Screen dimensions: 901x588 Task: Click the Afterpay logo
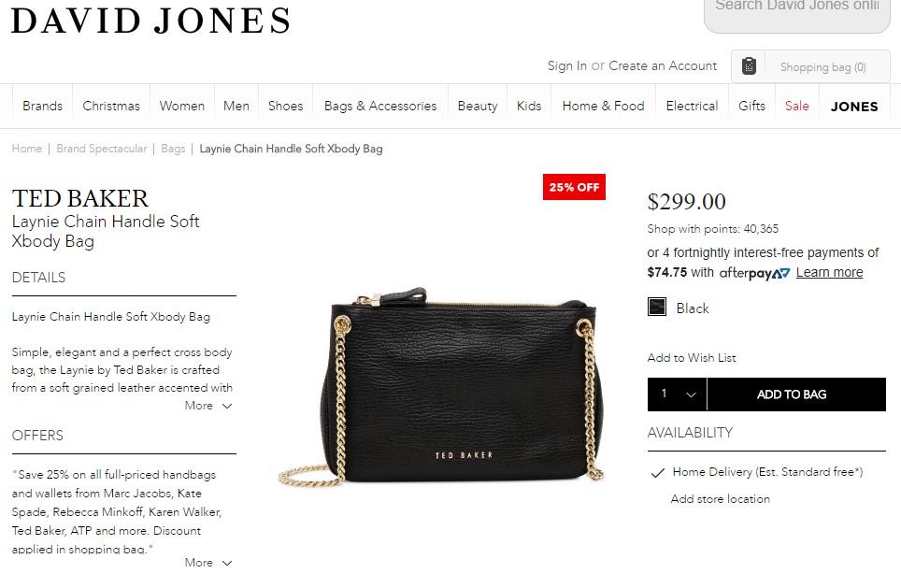pyautogui.click(x=754, y=273)
